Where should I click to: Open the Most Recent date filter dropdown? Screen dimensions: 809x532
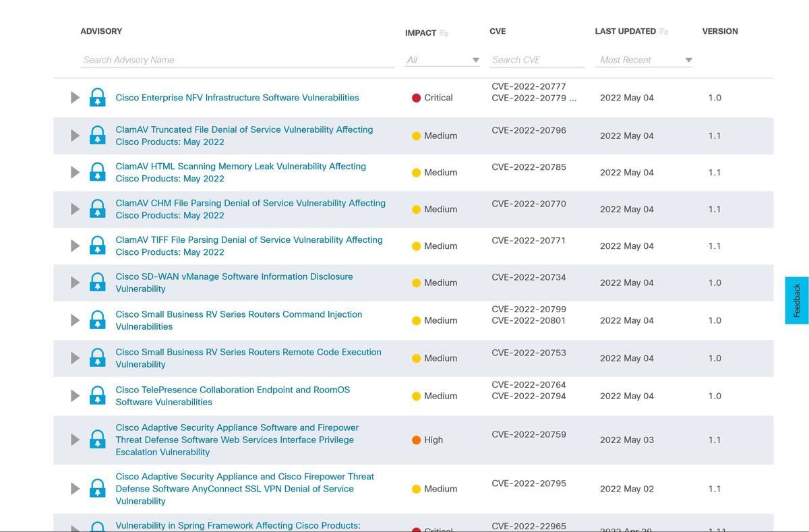click(x=645, y=60)
